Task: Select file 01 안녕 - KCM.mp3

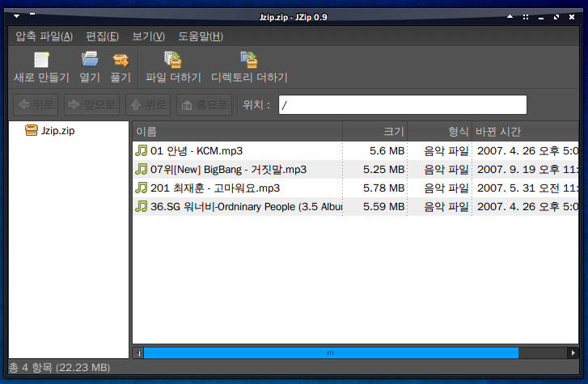Action: [x=197, y=150]
